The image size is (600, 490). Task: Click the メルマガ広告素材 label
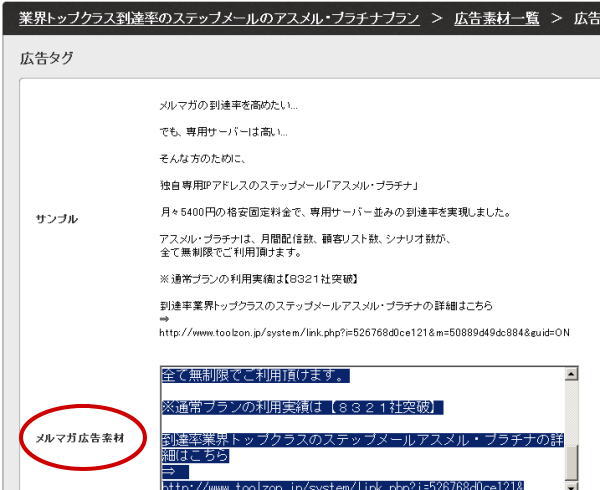(80, 438)
